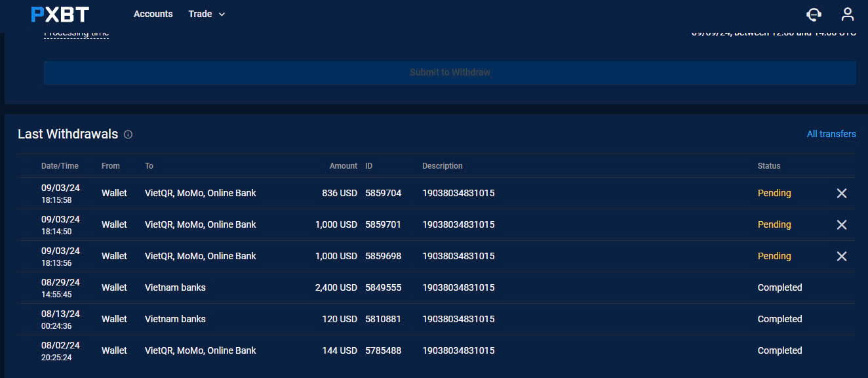Click the 09/03/24 18:14:50 date cell
The width and height of the screenshot is (868, 378).
60,225
